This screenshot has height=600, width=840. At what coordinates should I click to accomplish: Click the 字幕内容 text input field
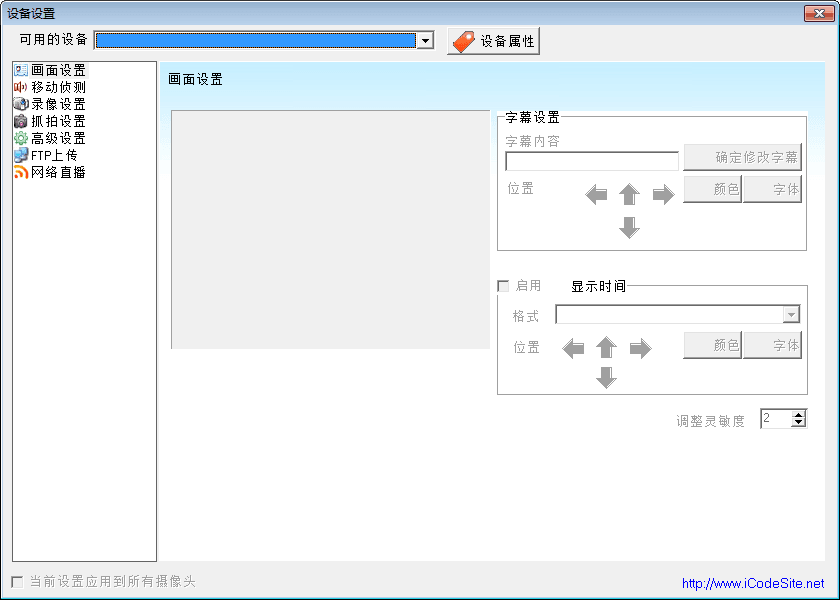pyautogui.click(x=592, y=161)
